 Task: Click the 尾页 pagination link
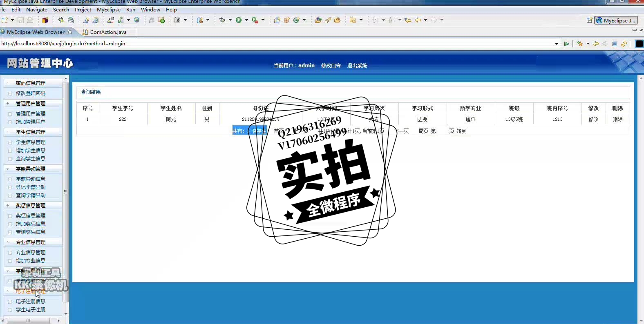point(423,131)
